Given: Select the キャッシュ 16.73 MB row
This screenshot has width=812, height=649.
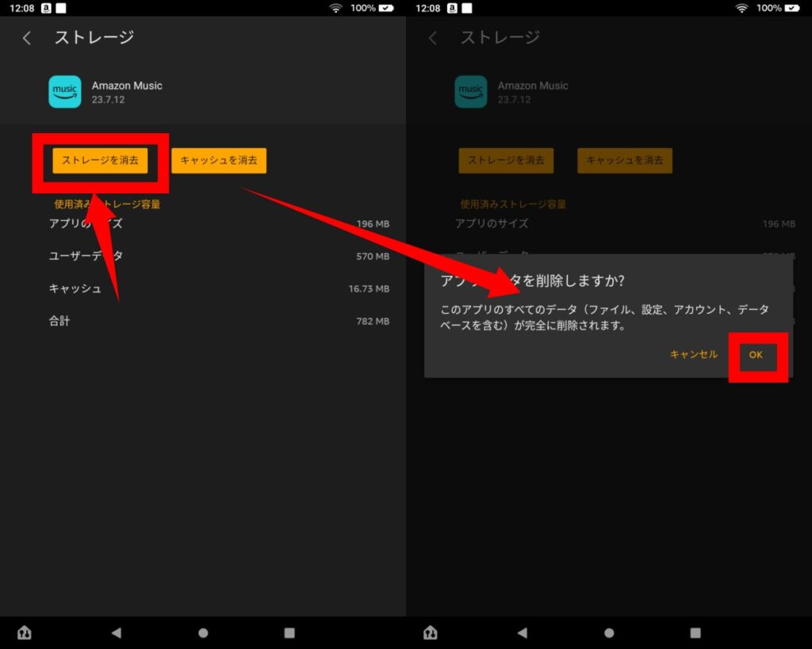Looking at the screenshot, I should pyautogui.click(x=219, y=288).
